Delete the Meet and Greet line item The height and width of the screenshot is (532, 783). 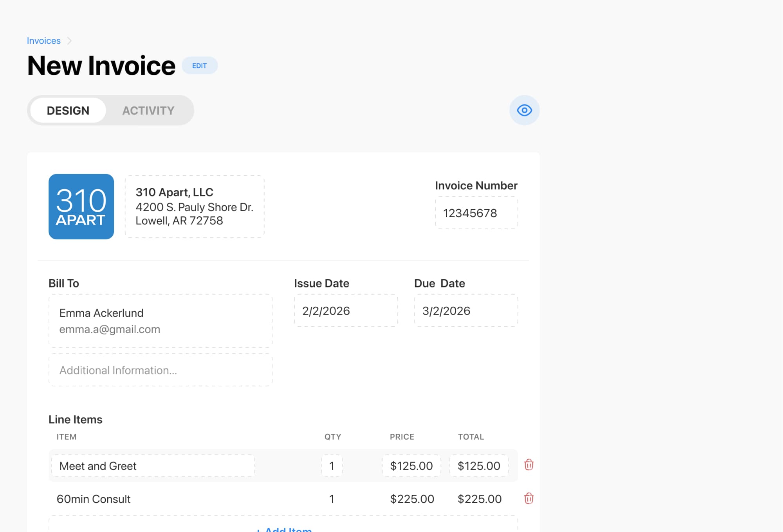[x=528, y=465]
